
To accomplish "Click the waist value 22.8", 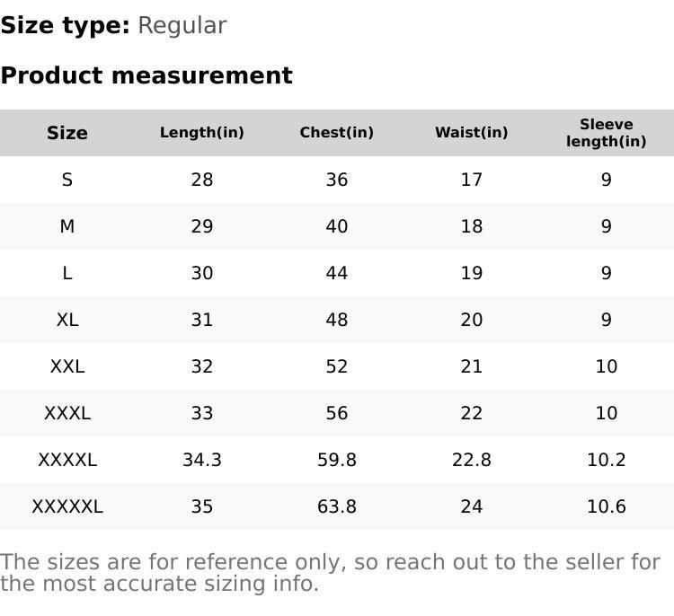I will (x=472, y=460).
